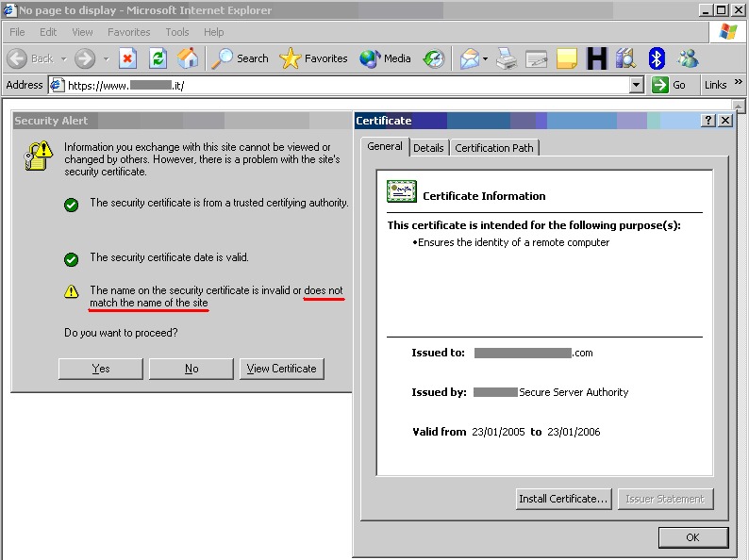This screenshot has width=749, height=560.
Task: Open the Search magnifier toolbar button
Action: 240,58
